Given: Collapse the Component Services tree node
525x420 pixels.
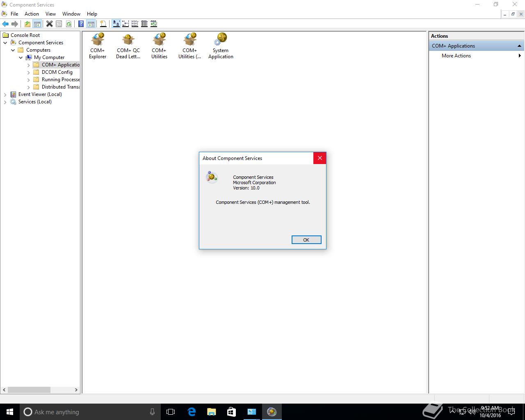Looking at the screenshot, I should (5, 43).
